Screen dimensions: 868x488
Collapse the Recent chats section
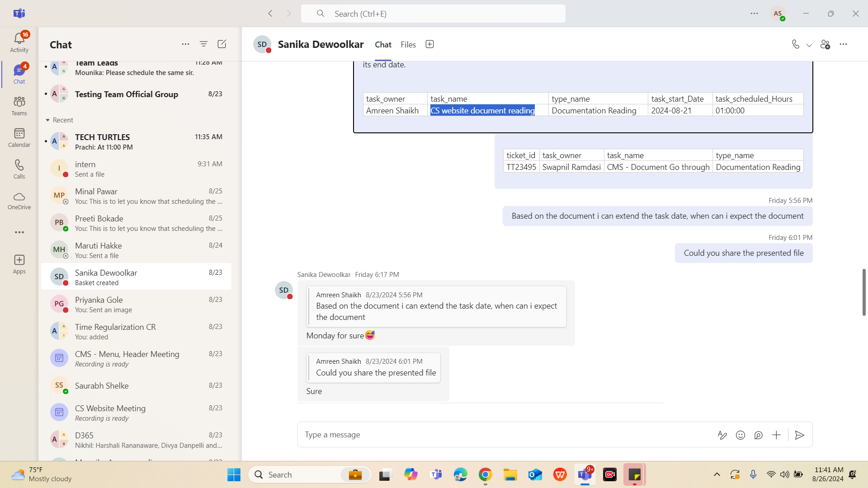pos(59,120)
